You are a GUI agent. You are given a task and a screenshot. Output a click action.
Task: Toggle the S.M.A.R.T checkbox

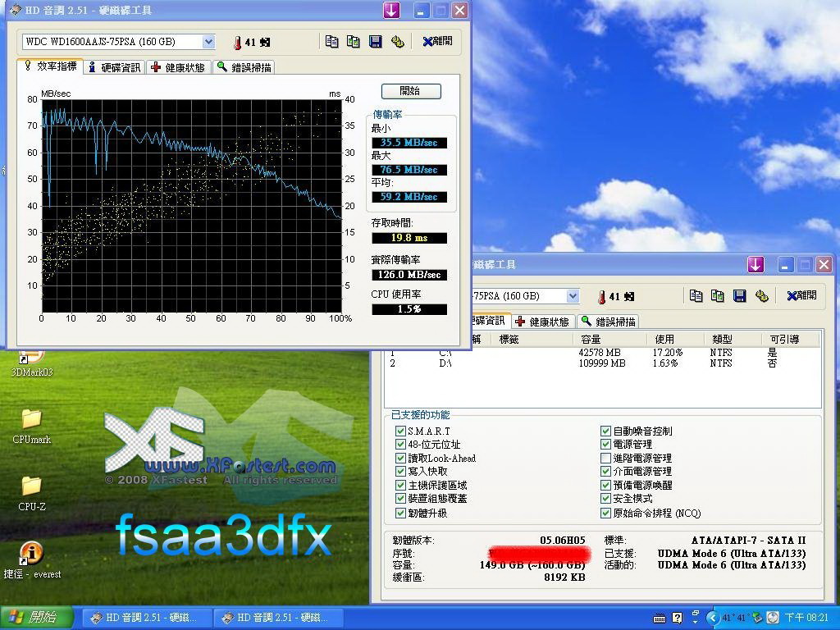[x=400, y=431]
